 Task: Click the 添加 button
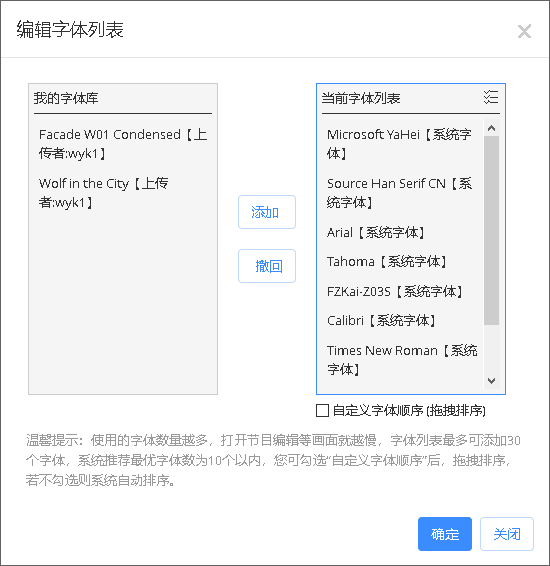pyautogui.click(x=267, y=212)
